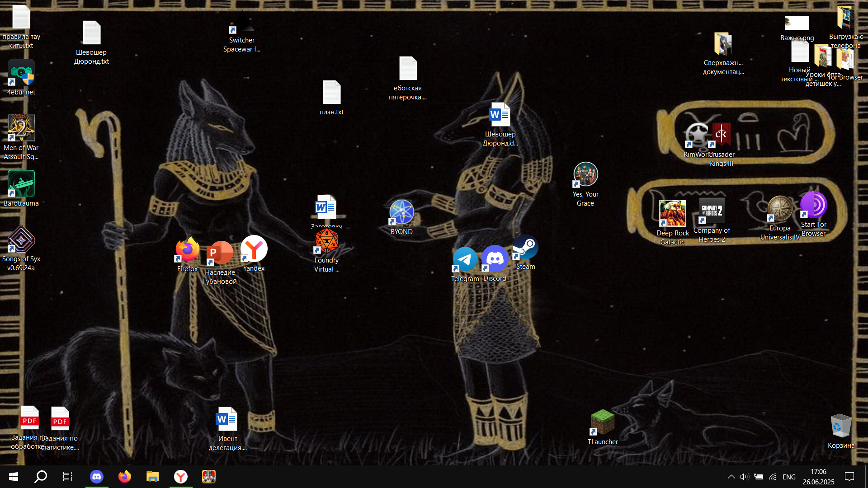The height and width of the screenshot is (488, 868).
Task: Open the volume control in tray
Action: (x=745, y=477)
